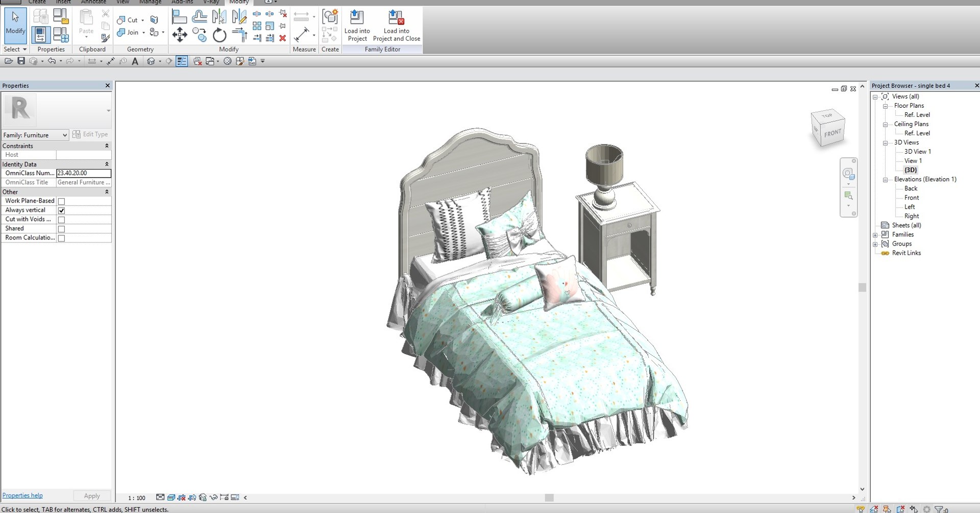Toggle the Work Plane-Based checkbox
This screenshot has width=980, height=513.
coord(61,201)
